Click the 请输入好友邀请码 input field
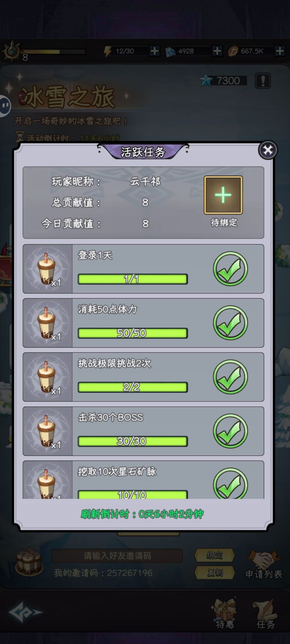The image size is (290, 644). point(117,556)
